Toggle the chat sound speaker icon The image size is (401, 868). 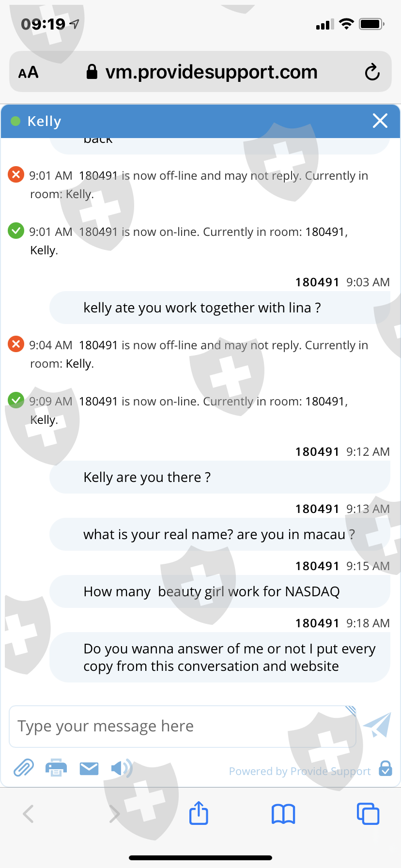click(121, 768)
